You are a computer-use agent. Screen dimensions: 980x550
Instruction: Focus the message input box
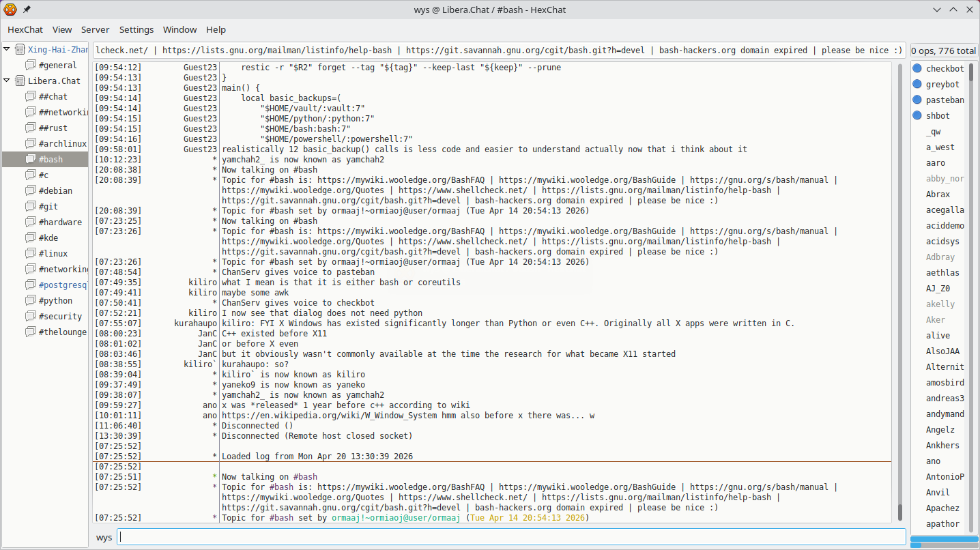pyautogui.click(x=511, y=537)
